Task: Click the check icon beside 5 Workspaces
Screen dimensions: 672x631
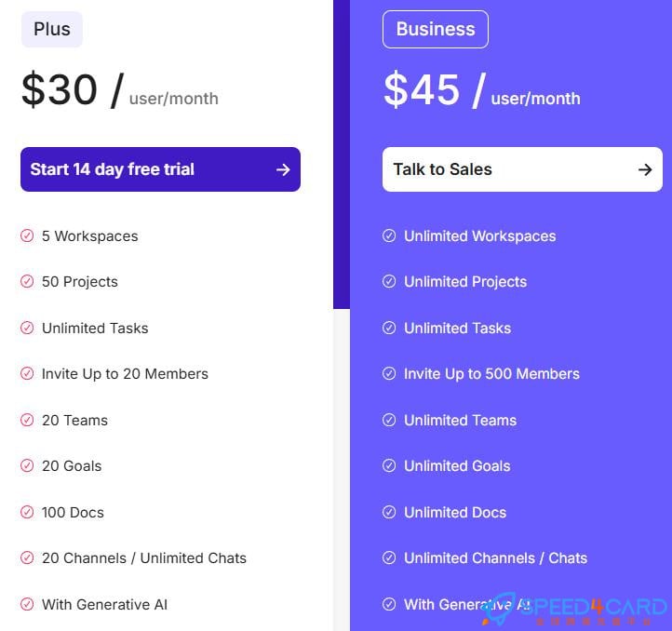Action: tap(27, 236)
